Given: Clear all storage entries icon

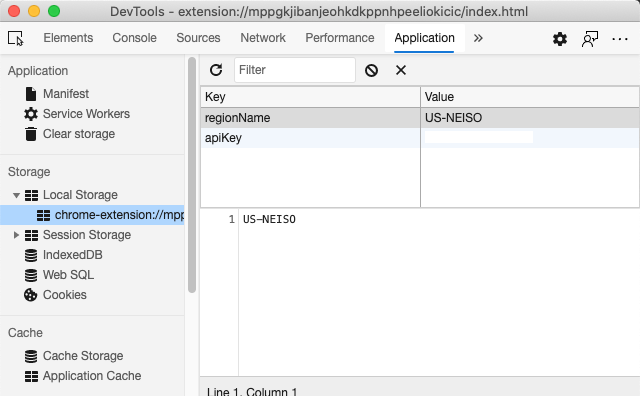Looking at the screenshot, I should (371, 70).
